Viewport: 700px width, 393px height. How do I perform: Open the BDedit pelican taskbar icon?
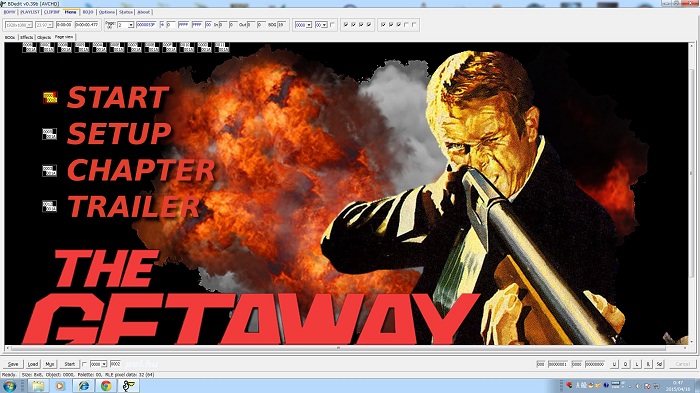[x=129, y=385]
